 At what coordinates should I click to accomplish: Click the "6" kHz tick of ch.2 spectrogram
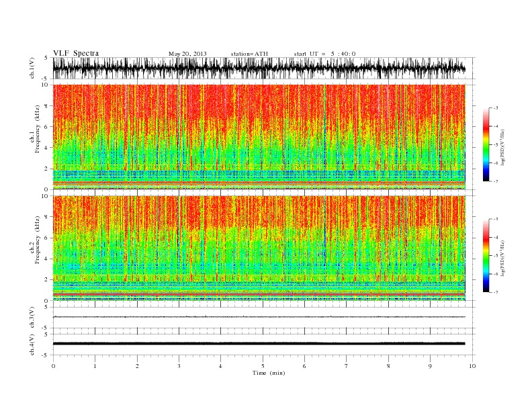click(46, 238)
